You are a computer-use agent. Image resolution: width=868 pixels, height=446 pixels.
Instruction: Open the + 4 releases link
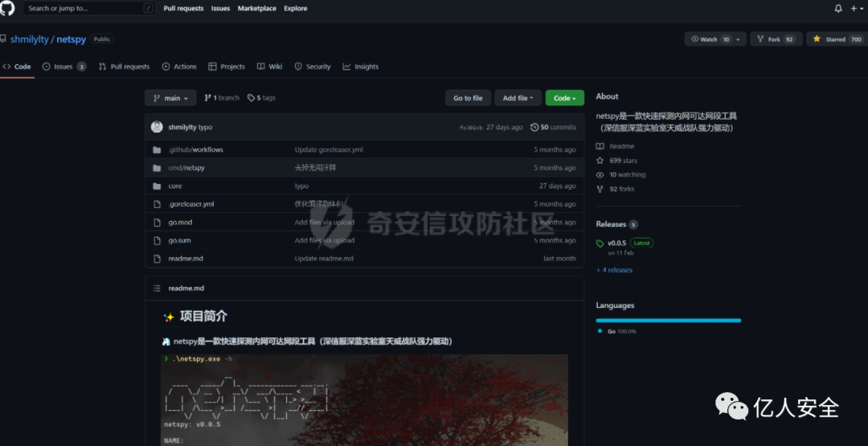[x=615, y=270]
